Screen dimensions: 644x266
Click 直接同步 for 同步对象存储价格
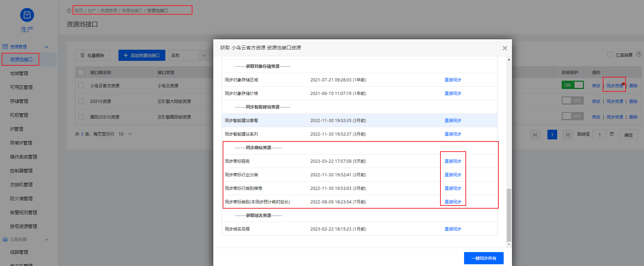click(x=453, y=94)
